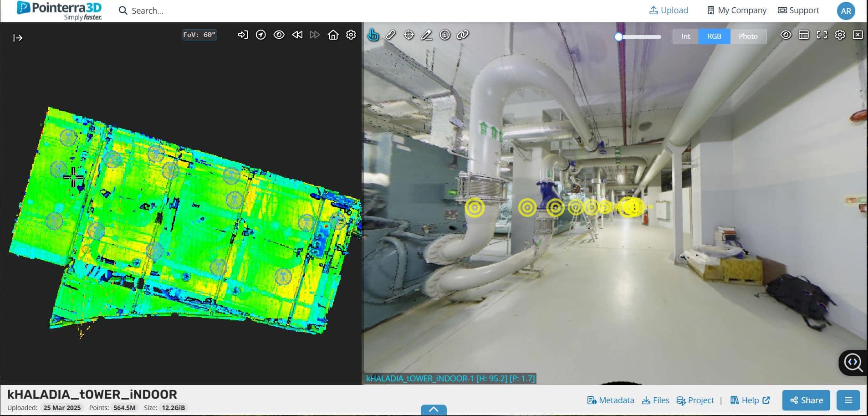Click the home view icon
Image resolution: width=868 pixels, height=416 pixels.
[x=333, y=35]
